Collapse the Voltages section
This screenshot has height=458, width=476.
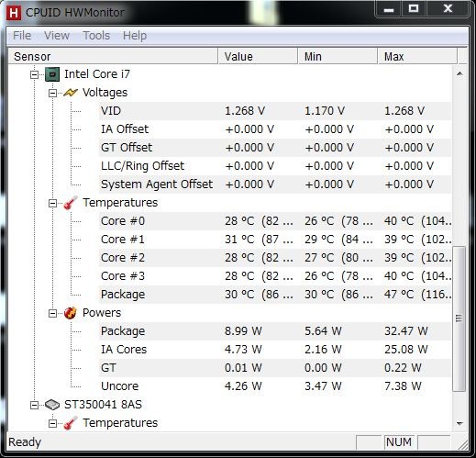(53, 93)
